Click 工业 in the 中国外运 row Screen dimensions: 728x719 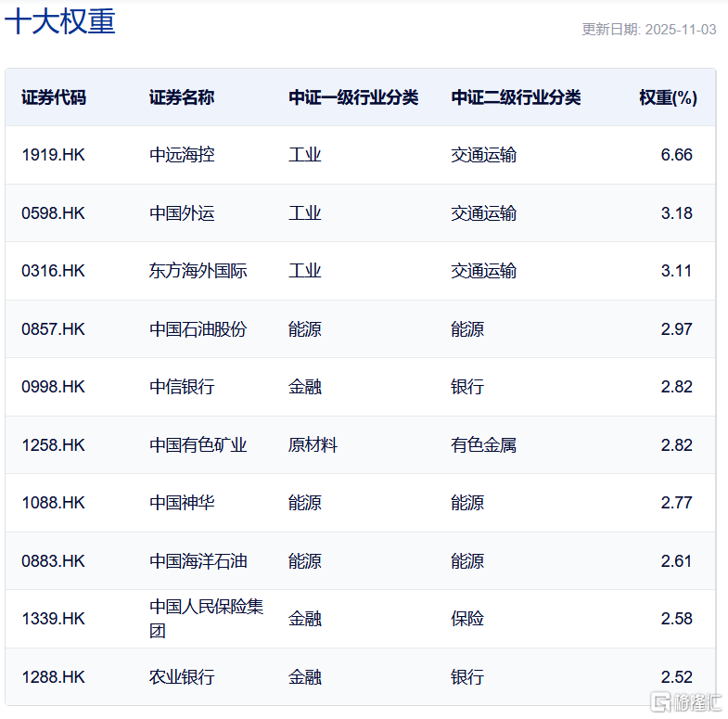305,213
